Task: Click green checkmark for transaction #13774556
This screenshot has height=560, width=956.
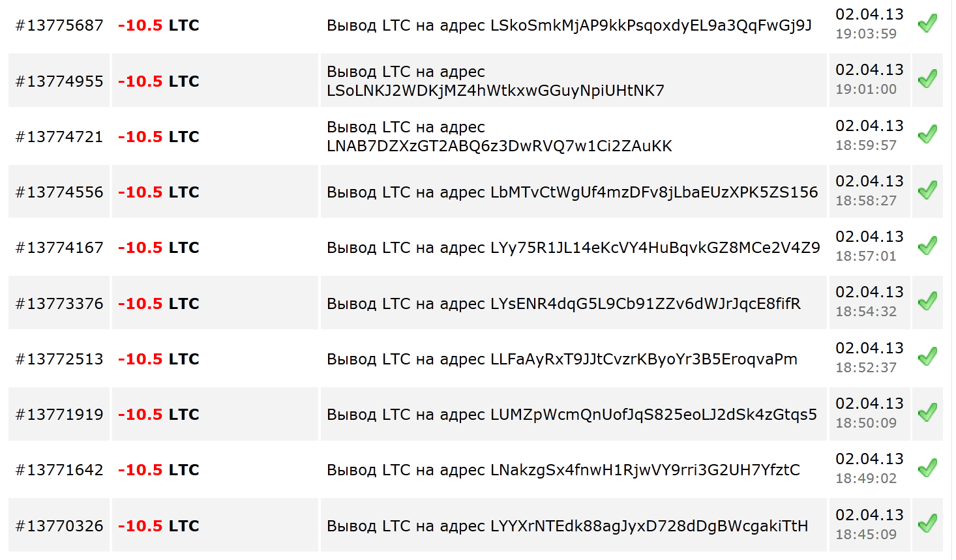Action: 927,190
